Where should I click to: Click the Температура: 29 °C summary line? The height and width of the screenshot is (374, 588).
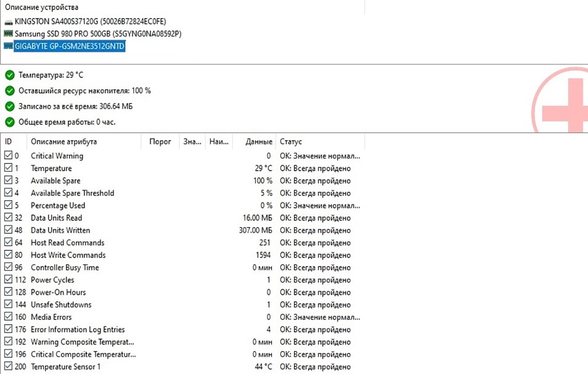pyautogui.click(x=51, y=75)
